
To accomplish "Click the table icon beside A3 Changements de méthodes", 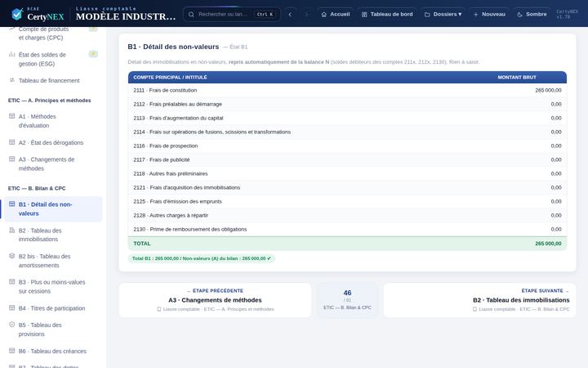I will coord(12,159).
